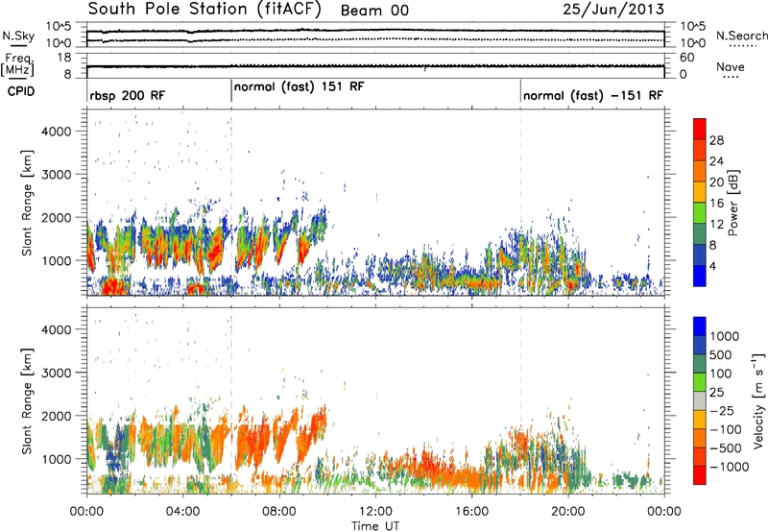Click the Power color bar blue bottom segment
The height and width of the screenshot is (532, 768).
click(700, 276)
